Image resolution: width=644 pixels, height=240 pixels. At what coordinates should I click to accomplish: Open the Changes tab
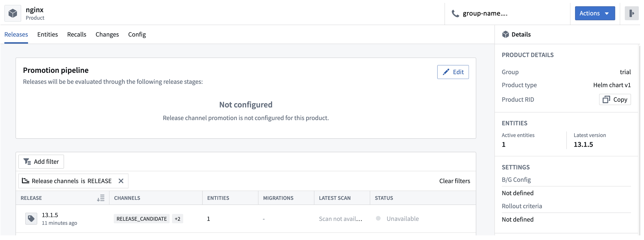pos(107,35)
